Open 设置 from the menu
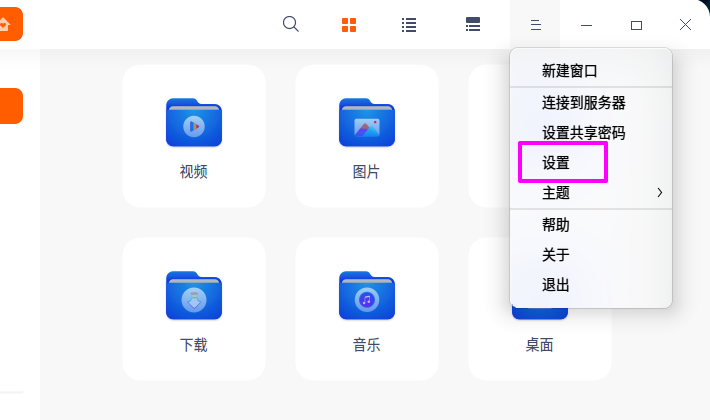 (591, 163)
